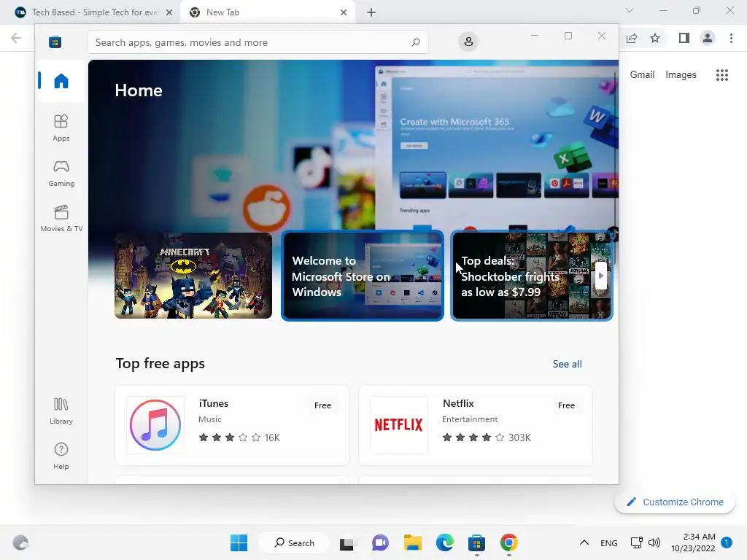This screenshot has height=560, width=747.
Task: Toggle the Chrome side panel
Action: (x=684, y=38)
